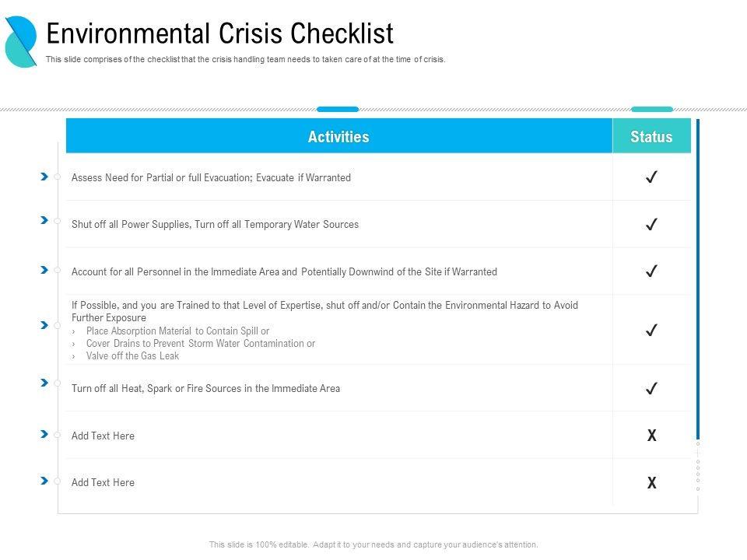The height and width of the screenshot is (560, 747).
Task: Toggle the checkmark for Turn off all Heat row
Action: click(x=652, y=388)
